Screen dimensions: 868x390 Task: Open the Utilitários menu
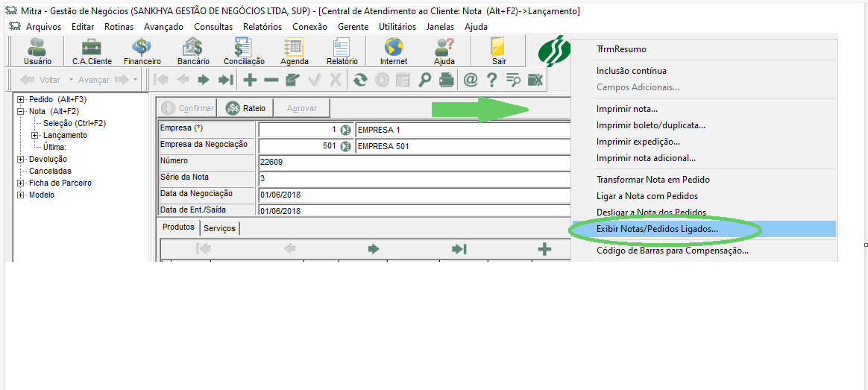pyautogui.click(x=397, y=27)
